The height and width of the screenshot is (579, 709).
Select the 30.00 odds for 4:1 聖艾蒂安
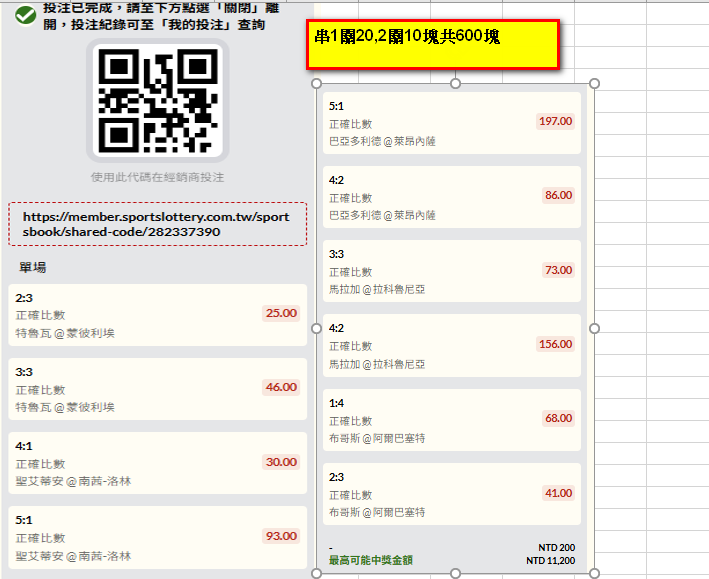(x=281, y=462)
